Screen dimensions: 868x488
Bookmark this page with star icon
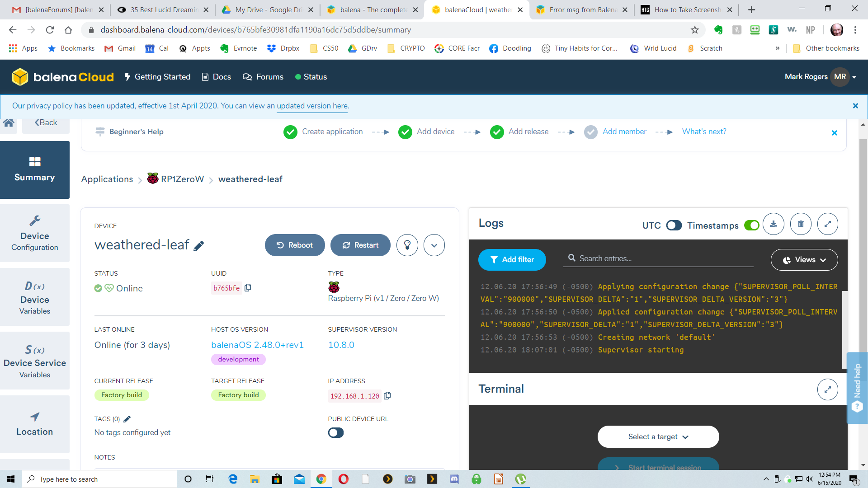(x=695, y=30)
